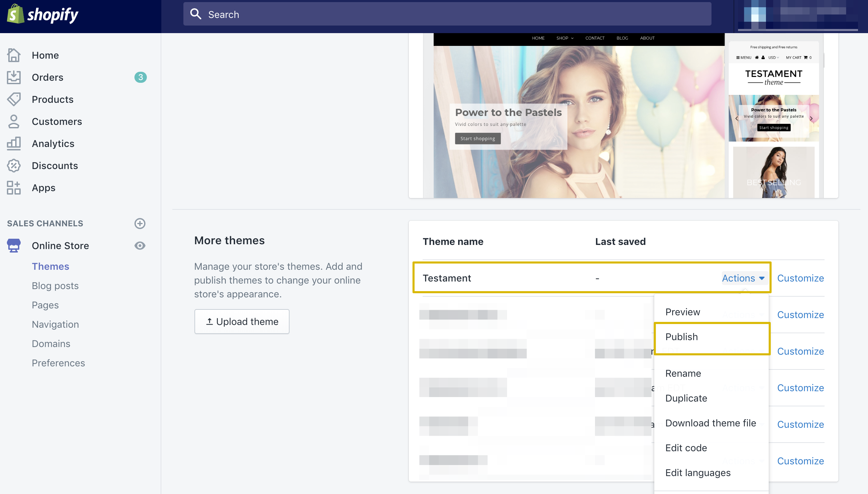Click Upload theme button
Viewport: 868px width, 494px height.
point(242,322)
